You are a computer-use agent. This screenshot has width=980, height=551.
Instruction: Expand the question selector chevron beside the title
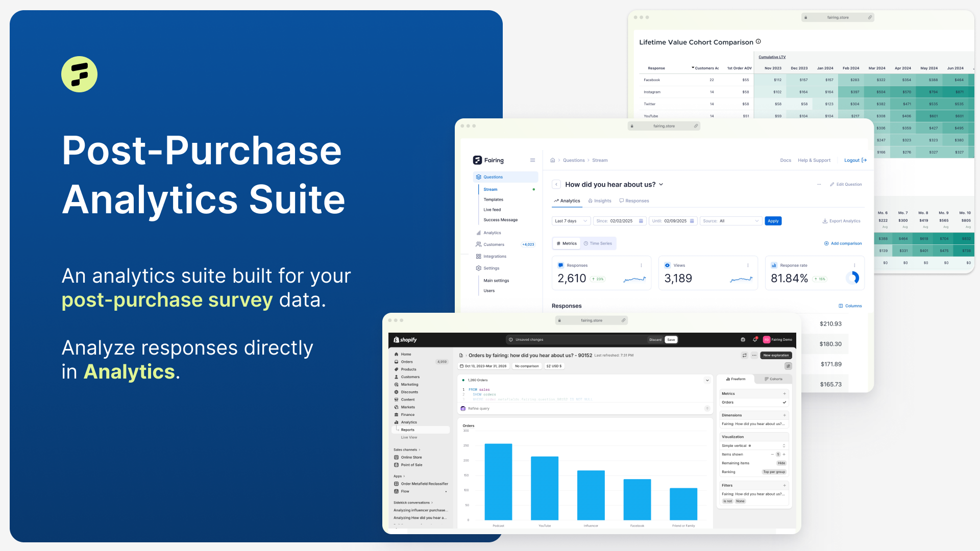[661, 184]
